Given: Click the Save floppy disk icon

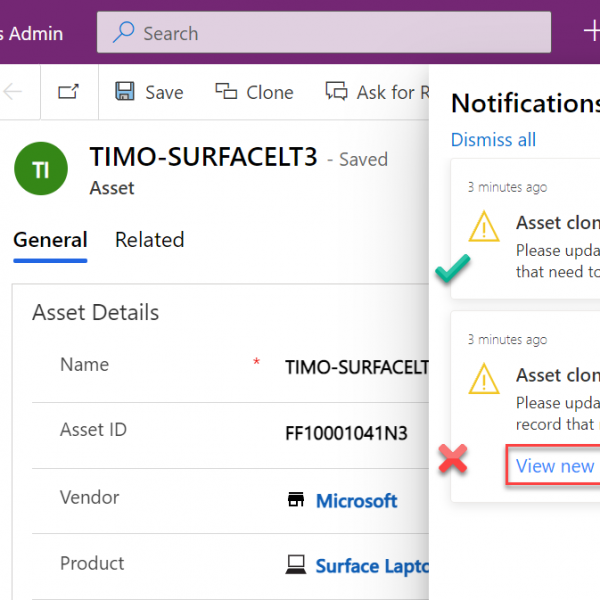Looking at the screenshot, I should click(125, 91).
